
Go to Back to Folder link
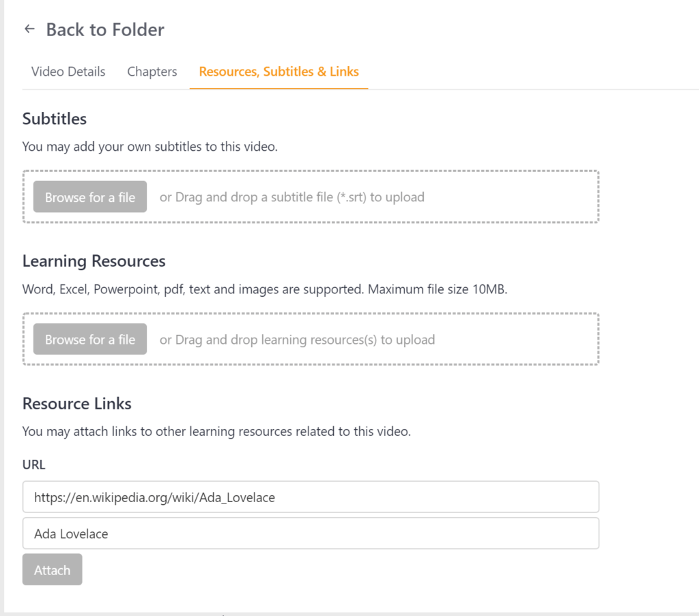(104, 30)
